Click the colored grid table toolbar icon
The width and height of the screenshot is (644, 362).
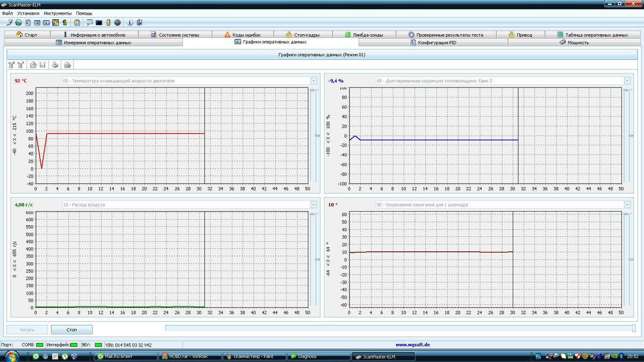pyautogui.click(x=37, y=23)
